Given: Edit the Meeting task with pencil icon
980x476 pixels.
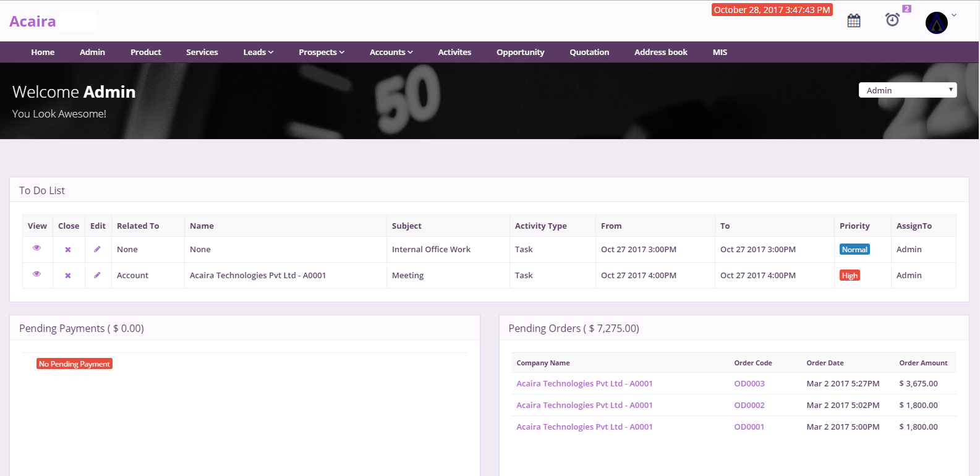Looking at the screenshot, I should pyautogui.click(x=97, y=275).
